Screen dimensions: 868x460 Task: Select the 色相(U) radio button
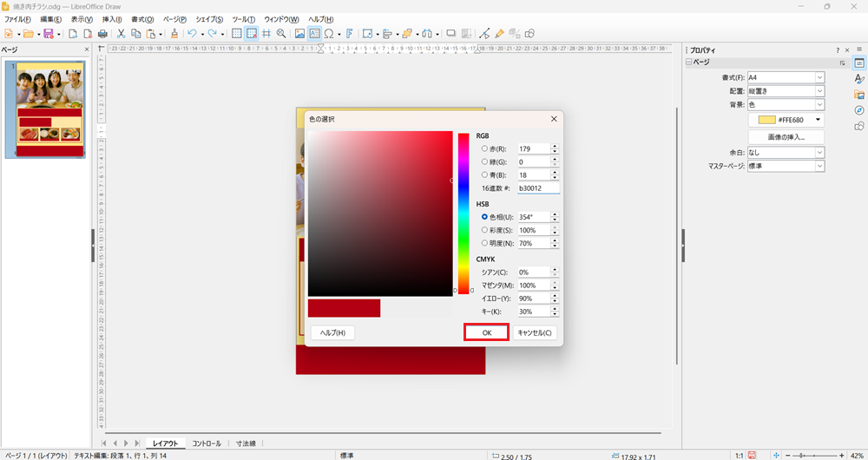[x=484, y=217]
